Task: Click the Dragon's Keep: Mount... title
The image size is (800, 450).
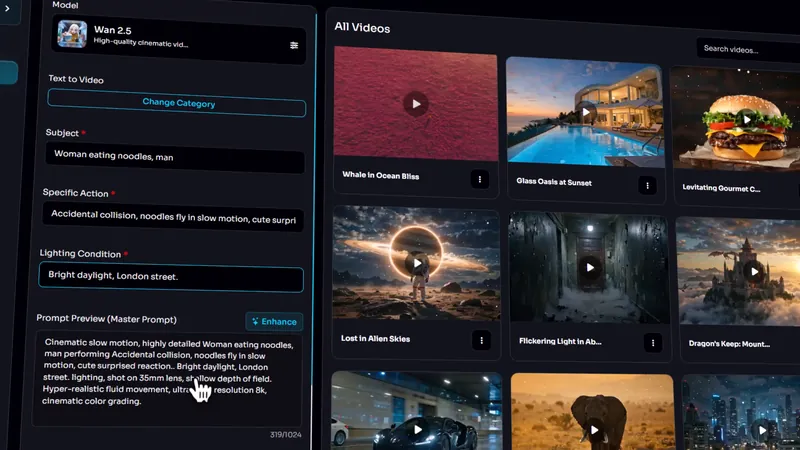Action: point(729,343)
